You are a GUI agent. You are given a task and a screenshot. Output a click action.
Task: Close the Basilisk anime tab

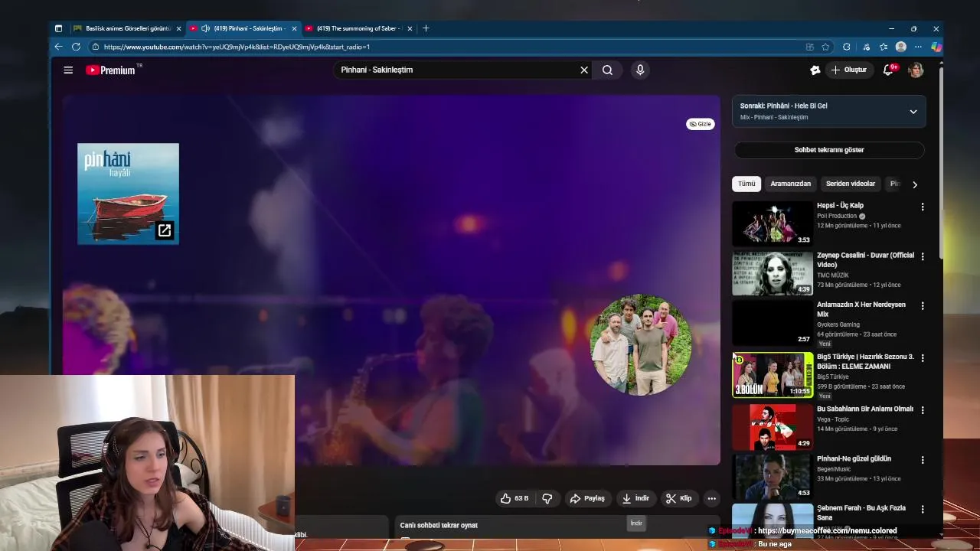pyautogui.click(x=179, y=28)
